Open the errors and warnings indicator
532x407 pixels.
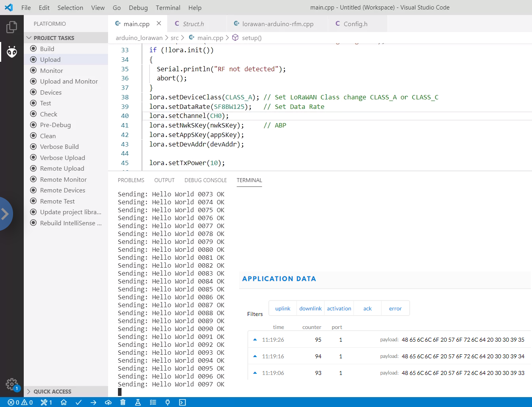20,402
